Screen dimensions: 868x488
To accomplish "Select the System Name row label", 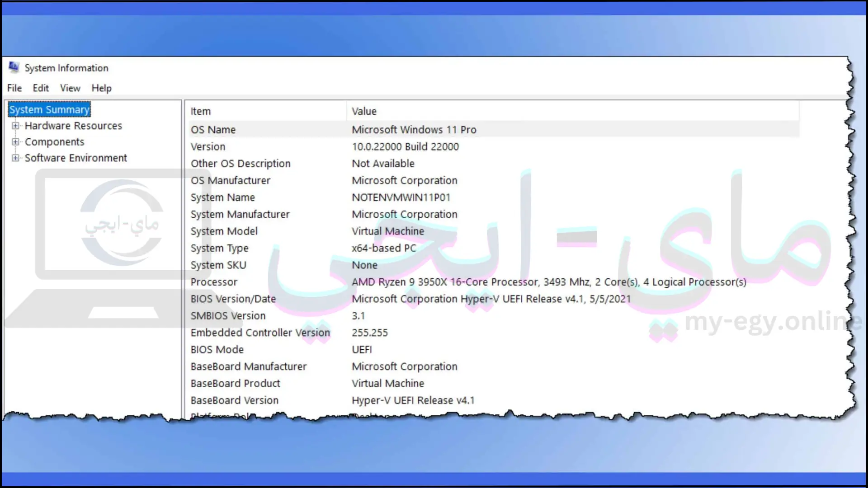I will [x=222, y=197].
